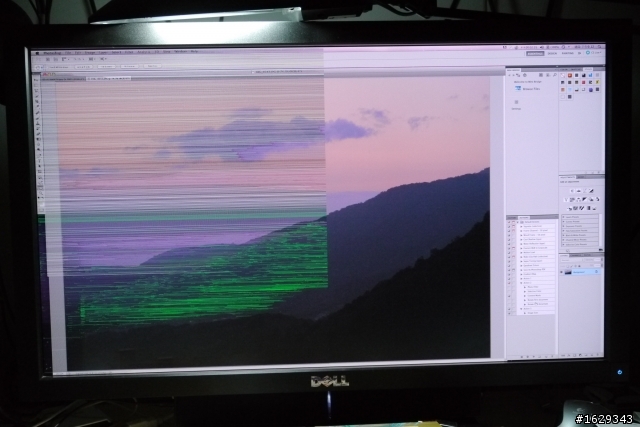Click the Browse Files icon in Mini Bridge
640x427 pixels.
click(518, 88)
